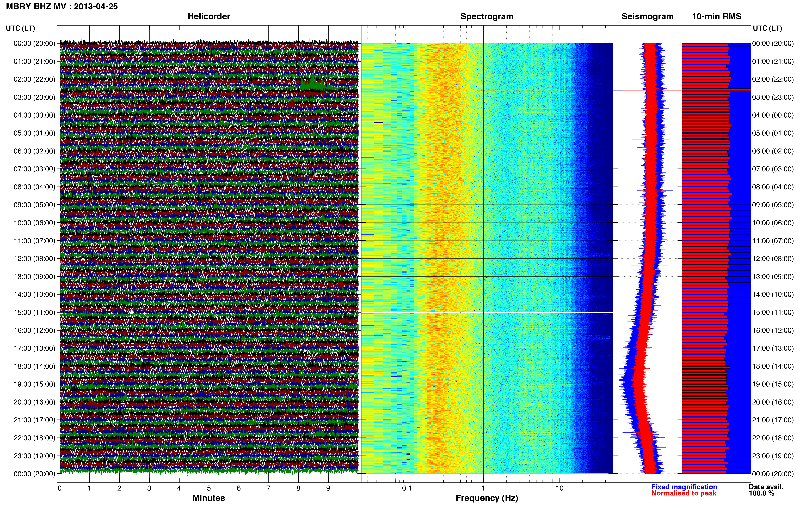Select the 'Minutes' axis label
812x508 pixels.
pyautogui.click(x=209, y=498)
